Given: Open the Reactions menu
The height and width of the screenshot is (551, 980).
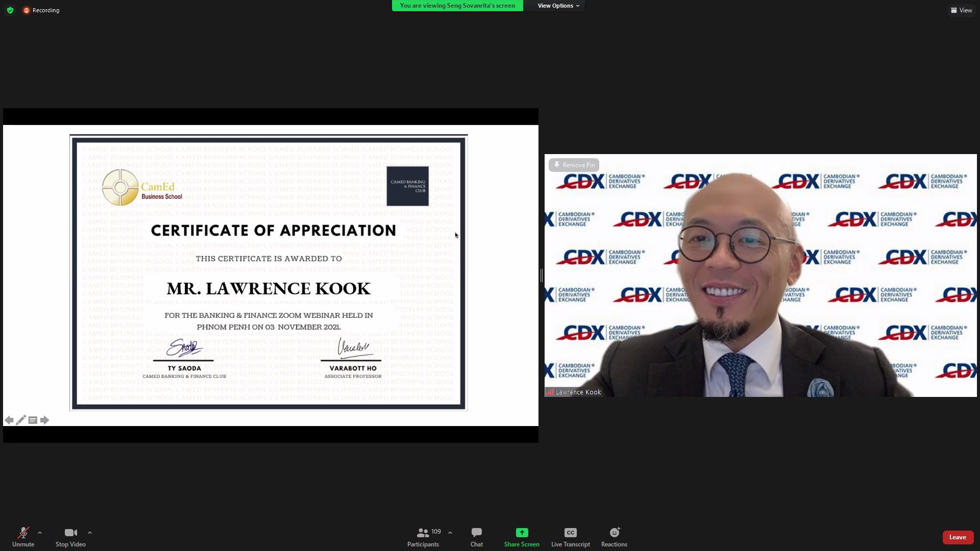Looking at the screenshot, I should point(614,537).
